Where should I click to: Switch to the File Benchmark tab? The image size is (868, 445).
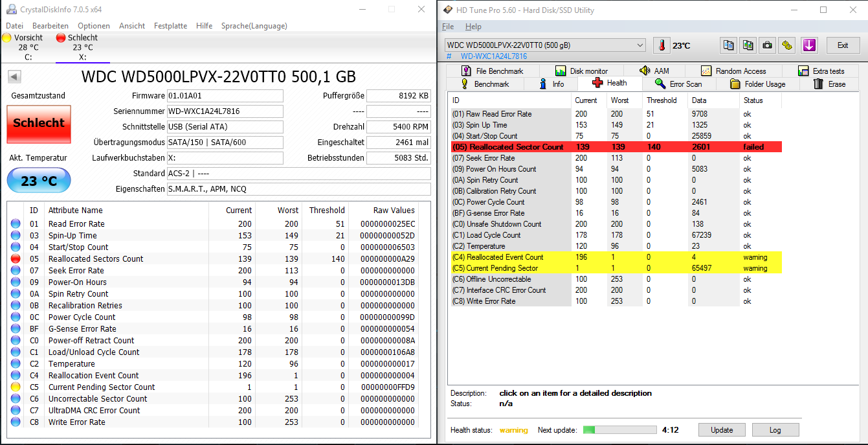[x=492, y=71]
